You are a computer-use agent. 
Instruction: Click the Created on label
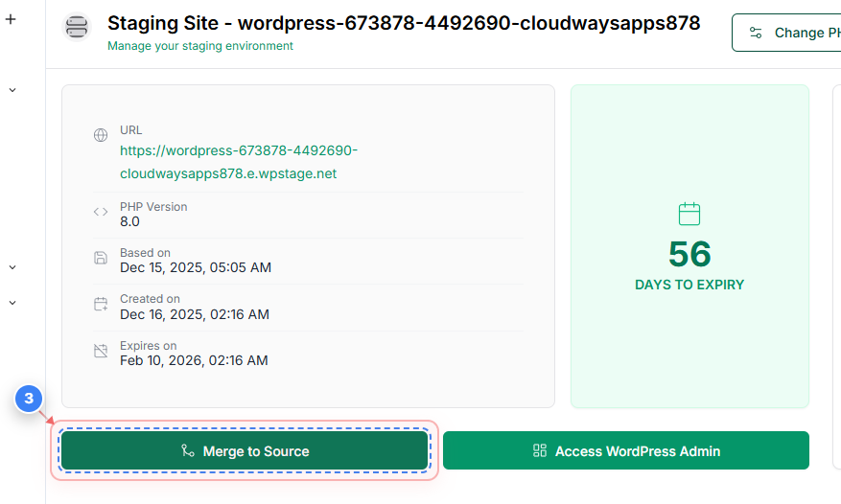click(150, 299)
